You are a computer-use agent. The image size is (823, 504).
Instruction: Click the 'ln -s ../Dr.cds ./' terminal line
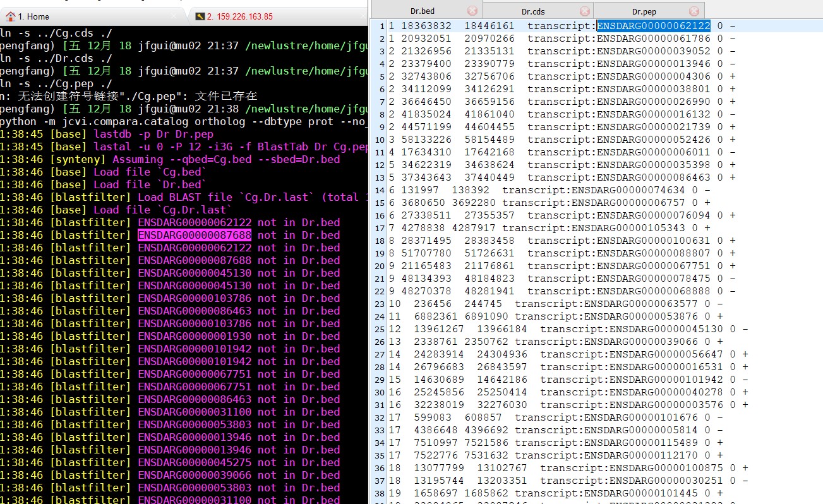click(x=56, y=58)
